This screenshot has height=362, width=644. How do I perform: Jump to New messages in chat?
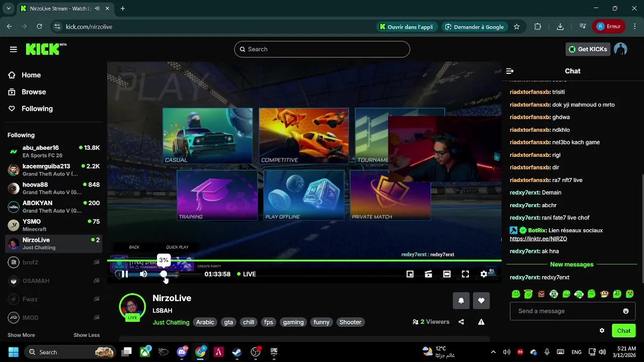(x=572, y=264)
